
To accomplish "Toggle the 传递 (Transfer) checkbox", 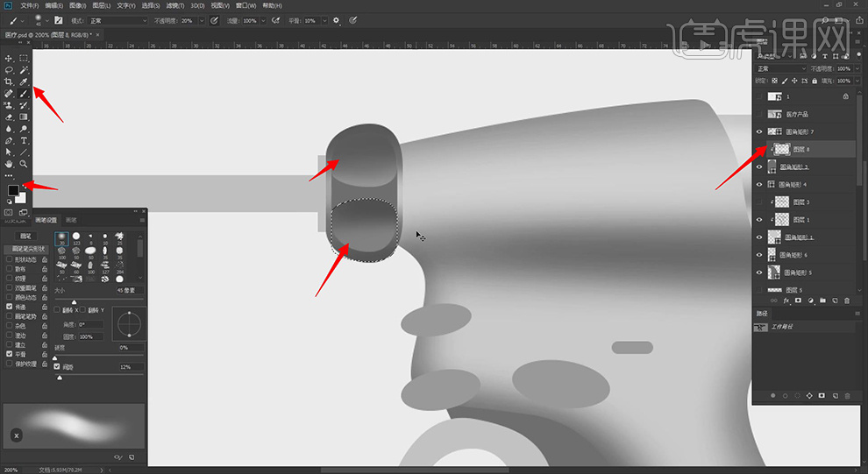I will pyautogui.click(x=10, y=307).
